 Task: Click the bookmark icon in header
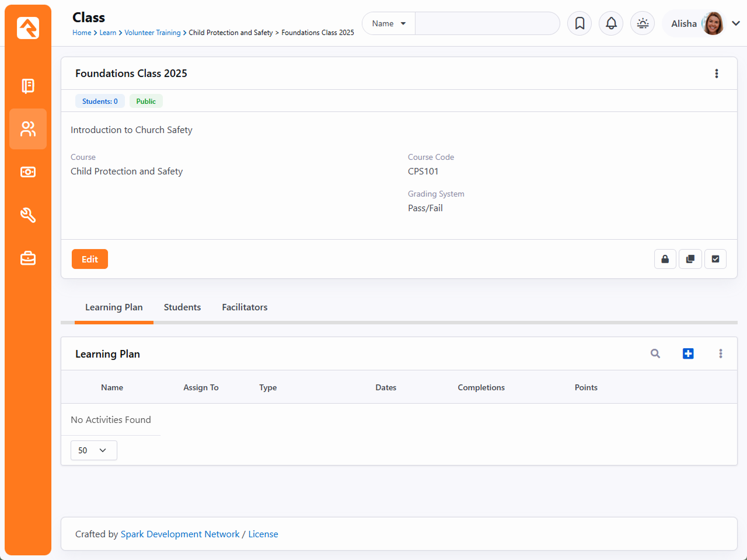pos(580,23)
